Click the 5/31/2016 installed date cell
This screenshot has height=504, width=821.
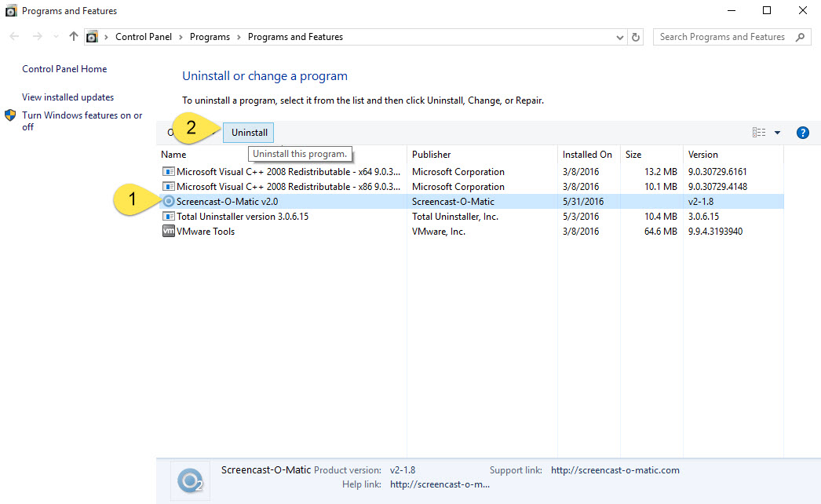[582, 201]
